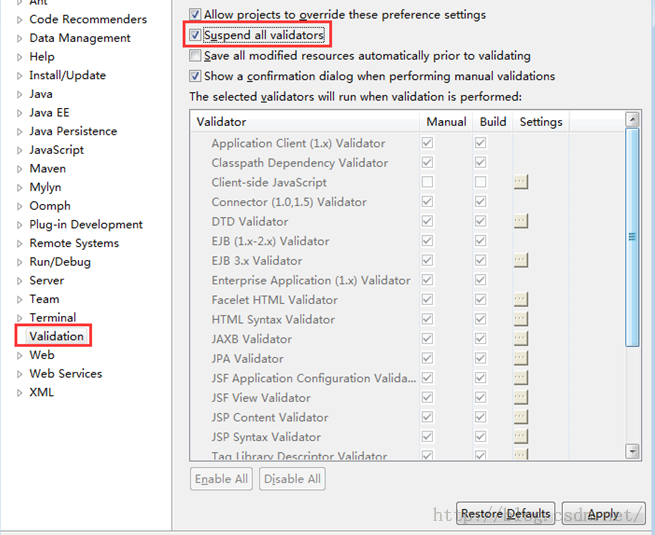655x535 pixels.
Task: Expand the Maven preferences node
Action: point(19,169)
